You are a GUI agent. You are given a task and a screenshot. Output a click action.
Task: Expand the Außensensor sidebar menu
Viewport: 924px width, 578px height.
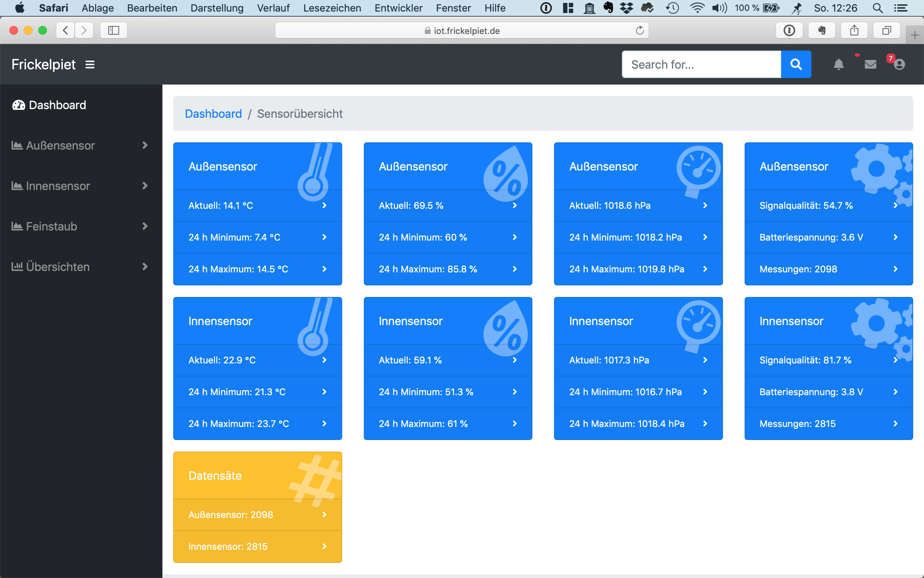81,145
